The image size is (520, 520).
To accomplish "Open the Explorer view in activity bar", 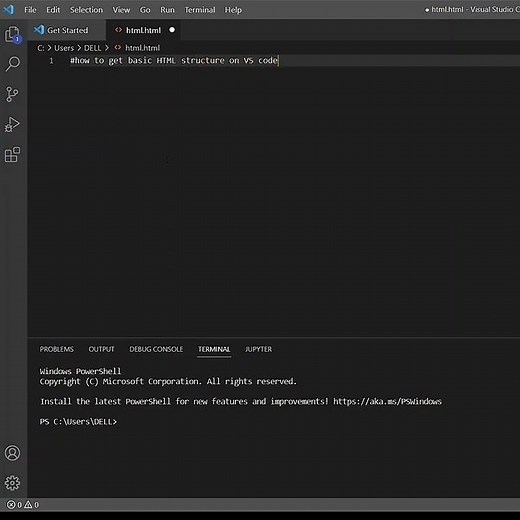I will tap(13, 34).
